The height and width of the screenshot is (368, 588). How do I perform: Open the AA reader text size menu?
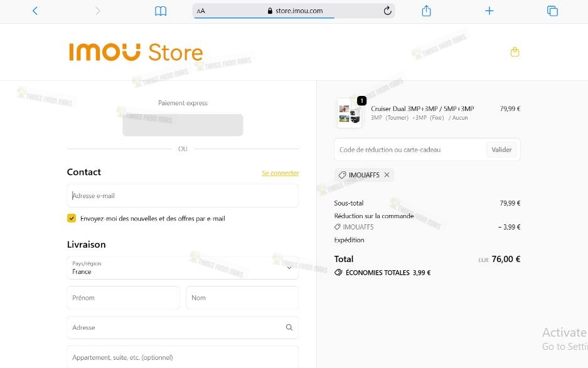201,11
